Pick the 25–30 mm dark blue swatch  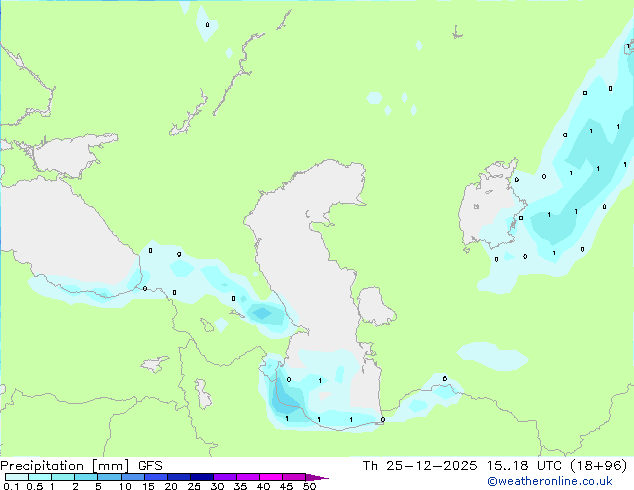(202, 477)
